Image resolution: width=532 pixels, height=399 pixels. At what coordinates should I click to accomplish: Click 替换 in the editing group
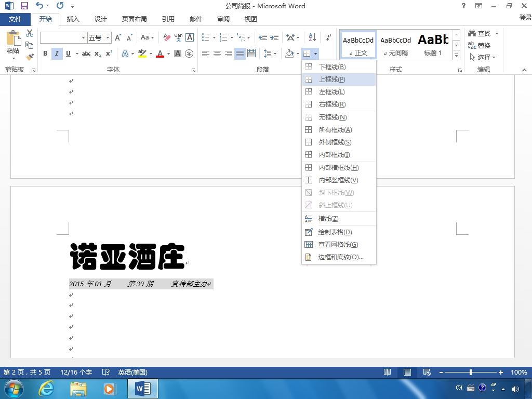click(x=479, y=45)
